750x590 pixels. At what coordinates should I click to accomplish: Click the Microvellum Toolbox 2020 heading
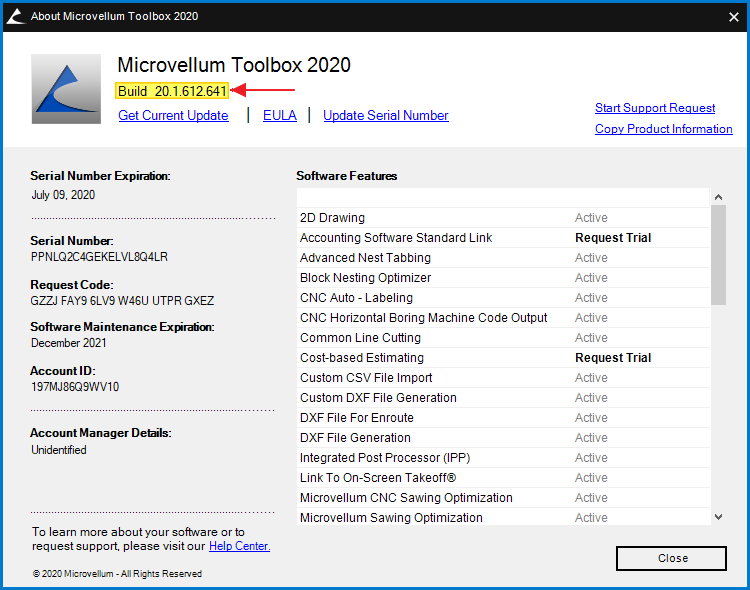(x=234, y=65)
